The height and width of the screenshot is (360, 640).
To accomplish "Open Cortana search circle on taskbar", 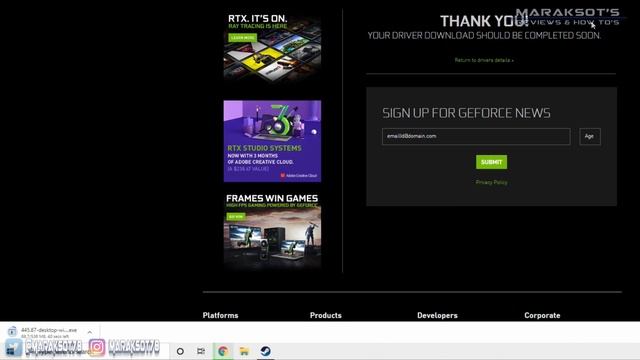I will [180, 351].
